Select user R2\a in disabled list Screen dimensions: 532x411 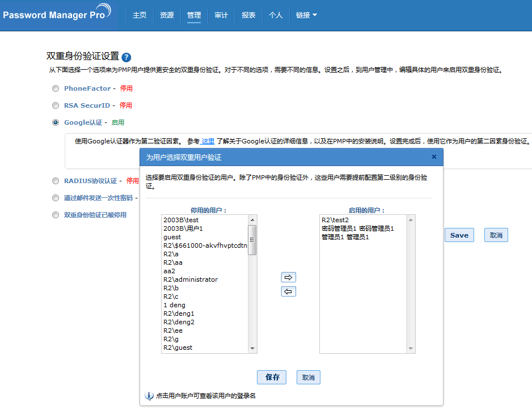205,253
